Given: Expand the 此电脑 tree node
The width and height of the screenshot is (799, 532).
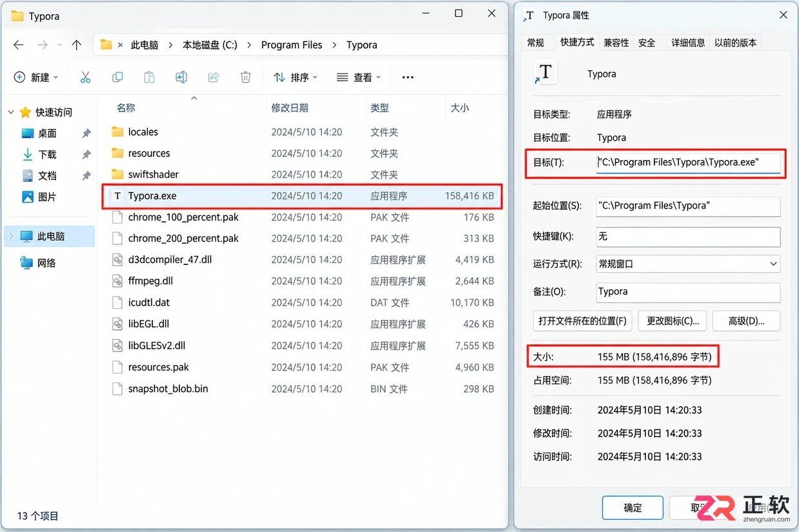Looking at the screenshot, I should point(11,237).
